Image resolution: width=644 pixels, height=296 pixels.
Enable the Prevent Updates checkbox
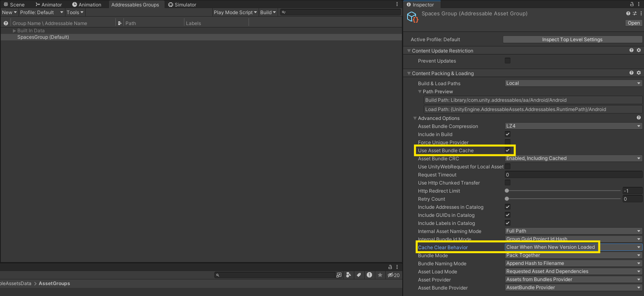click(x=508, y=61)
